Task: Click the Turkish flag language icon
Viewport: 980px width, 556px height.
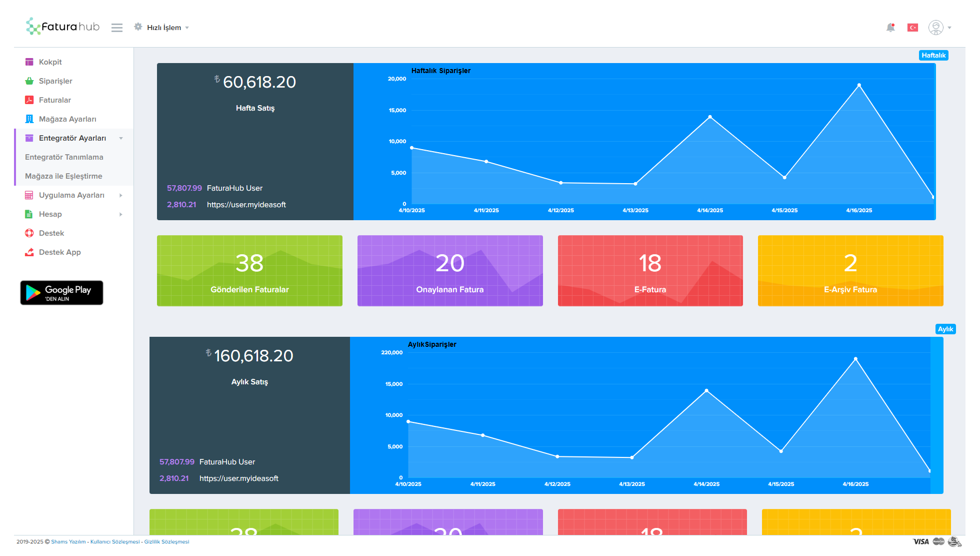Action: (x=912, y=28)
